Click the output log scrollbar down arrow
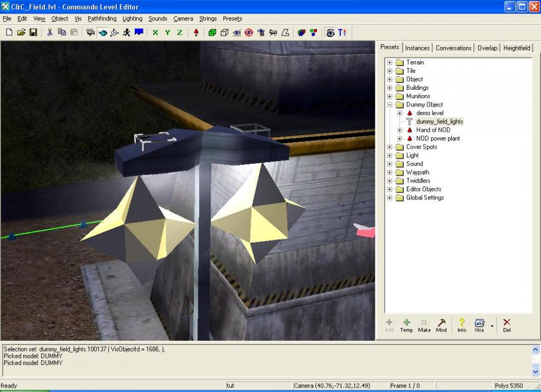 point(536,372)
